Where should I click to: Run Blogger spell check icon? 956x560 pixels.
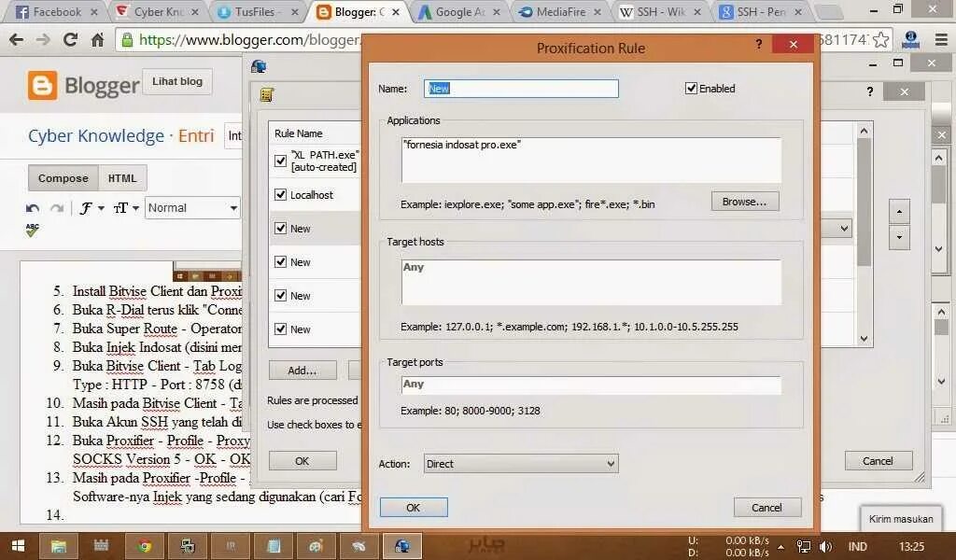(x=33, y=230)
